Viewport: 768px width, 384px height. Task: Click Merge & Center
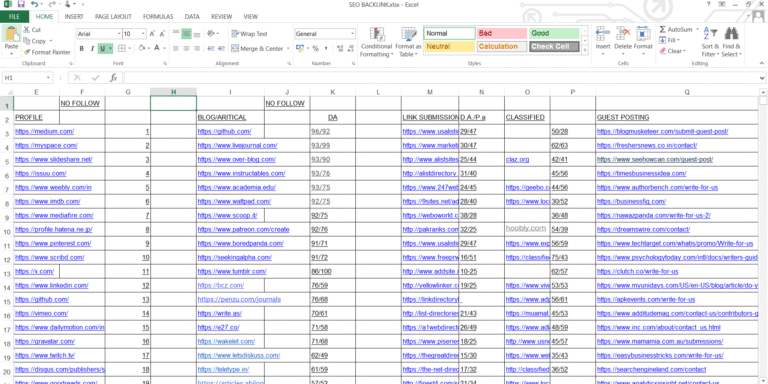[257, 48]
